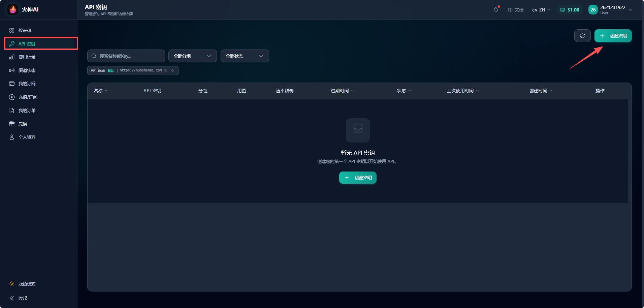Refresh the API key list
Image resolution: width=644 pixels, height=308 pixels.
[582, 36]
